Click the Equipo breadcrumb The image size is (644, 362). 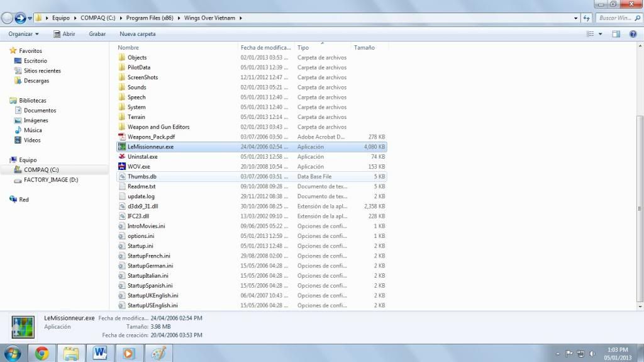tap(61, 18)
